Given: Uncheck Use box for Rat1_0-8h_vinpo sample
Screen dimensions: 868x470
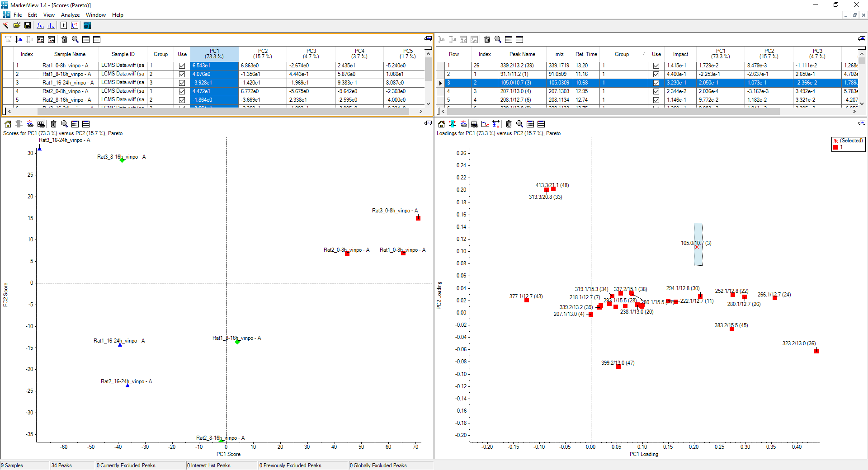Looking at the screenshot, I should [x=182, y=66].
